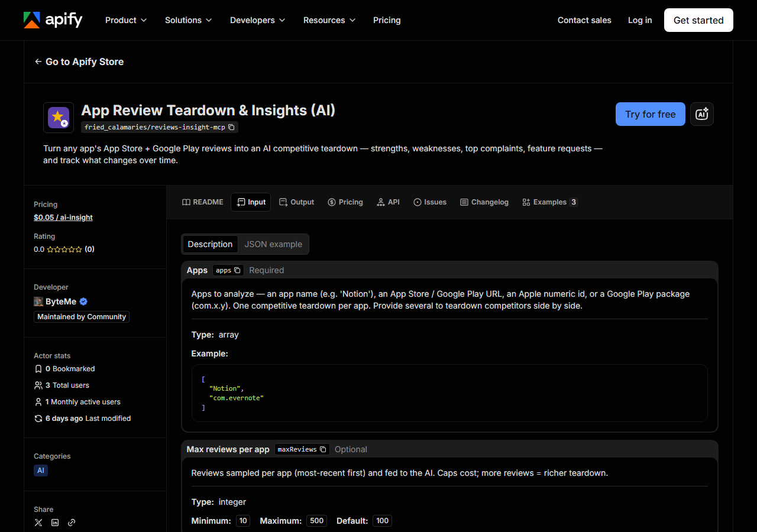Click Go to Apify Store link
757x532 pixels.
79,61
